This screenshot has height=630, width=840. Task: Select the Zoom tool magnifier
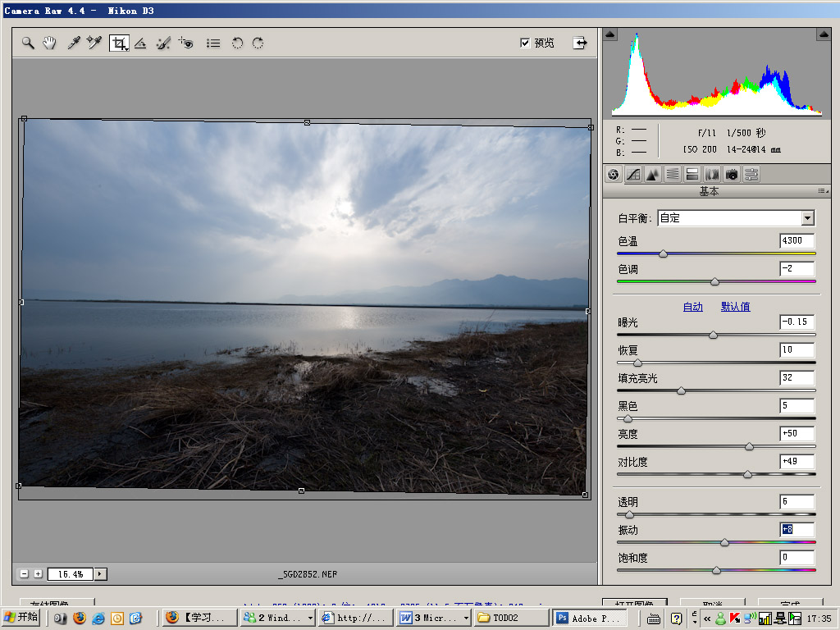point(28,43)
